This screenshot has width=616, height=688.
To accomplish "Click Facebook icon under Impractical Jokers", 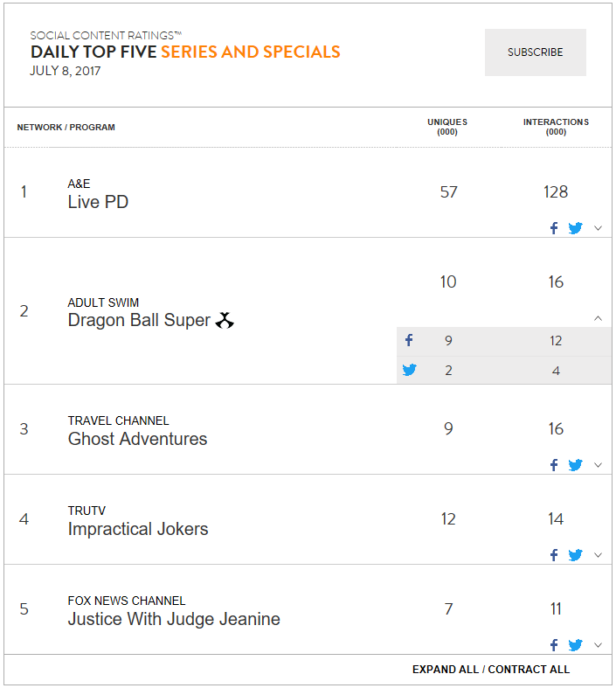I will tap(554, 555).
